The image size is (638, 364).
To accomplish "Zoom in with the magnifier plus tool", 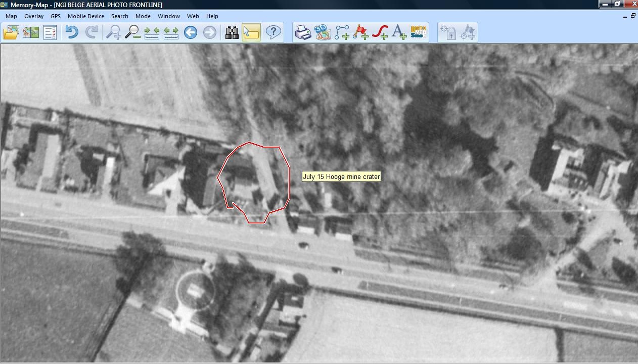I will [x=113, y=32].
